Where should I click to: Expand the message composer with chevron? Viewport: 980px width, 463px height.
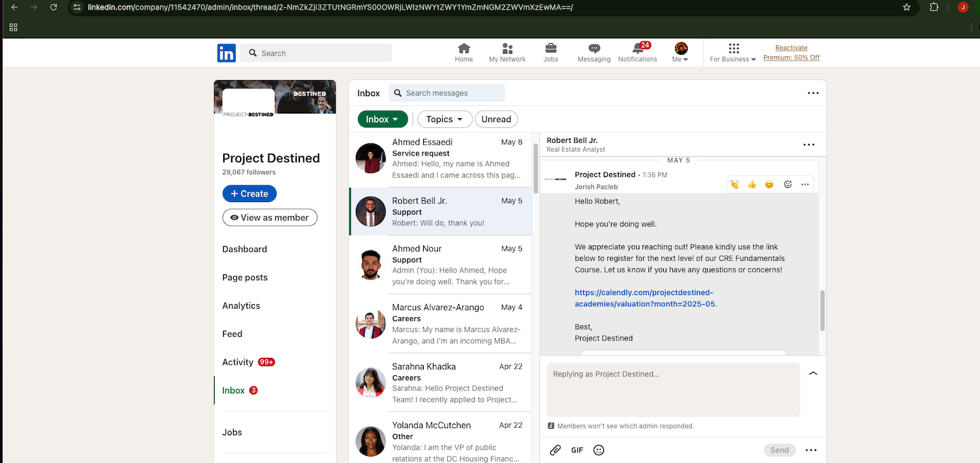click(813, 373)
